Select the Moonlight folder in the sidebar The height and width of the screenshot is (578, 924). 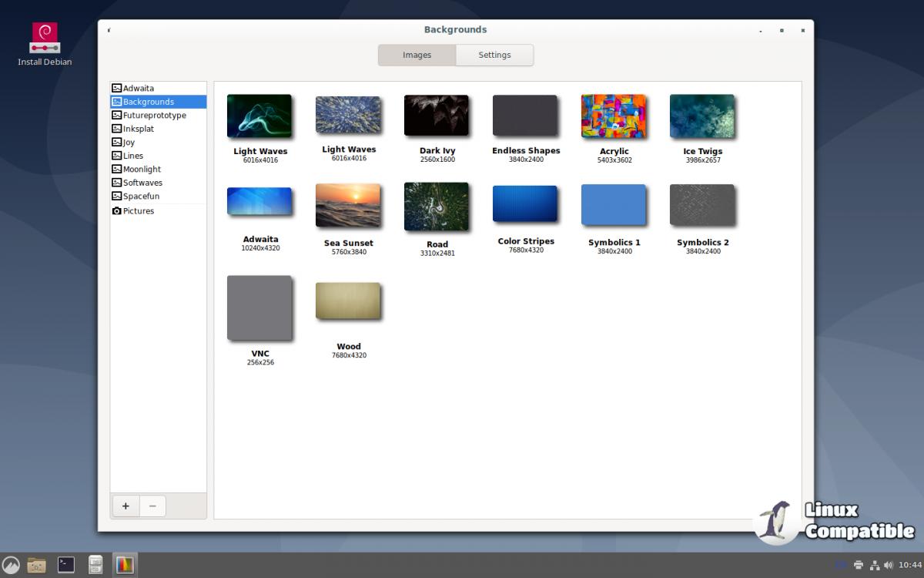click(x=142, y=170)
